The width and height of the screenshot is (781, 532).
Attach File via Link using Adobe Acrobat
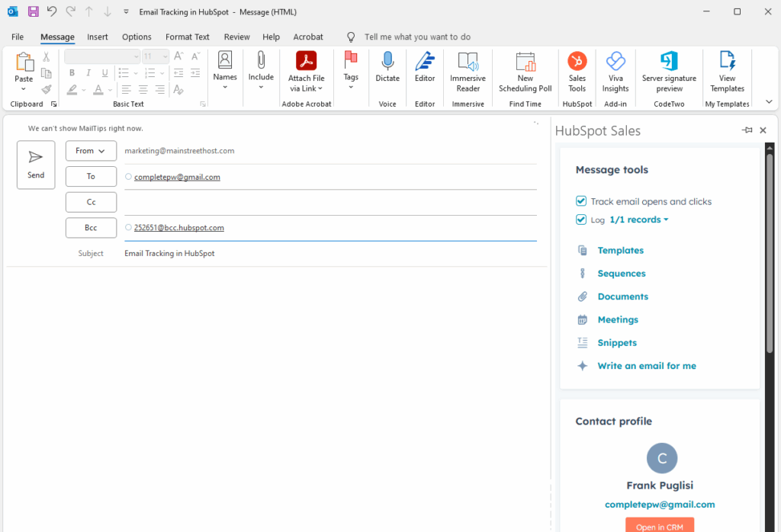click(x=306, y=72)
